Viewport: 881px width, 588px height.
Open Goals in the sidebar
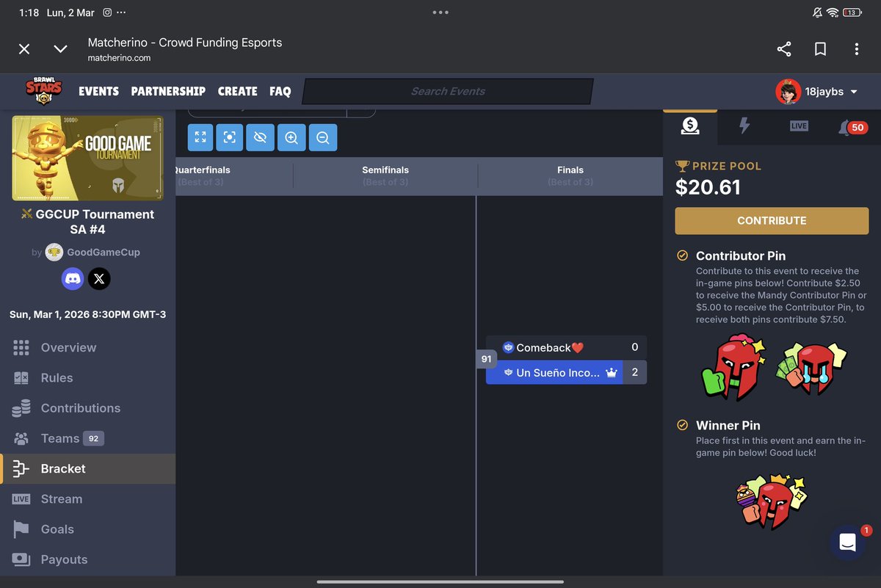87,529
